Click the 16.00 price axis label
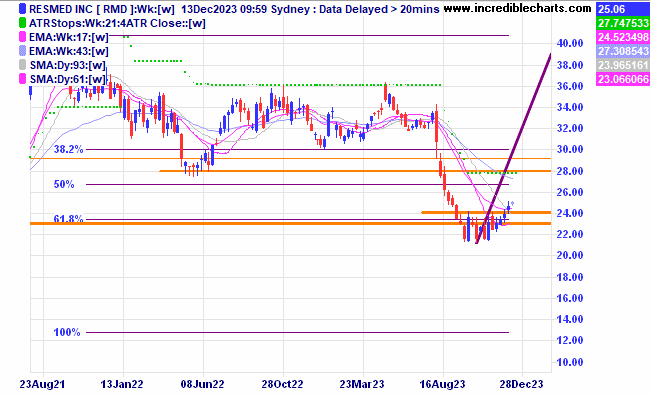Screen dimensions: 651x395 pyautogui.click(x=570, y=298)
